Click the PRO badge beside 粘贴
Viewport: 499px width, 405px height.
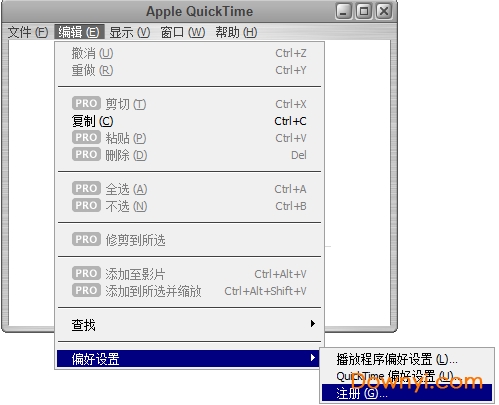pos(86,137)
